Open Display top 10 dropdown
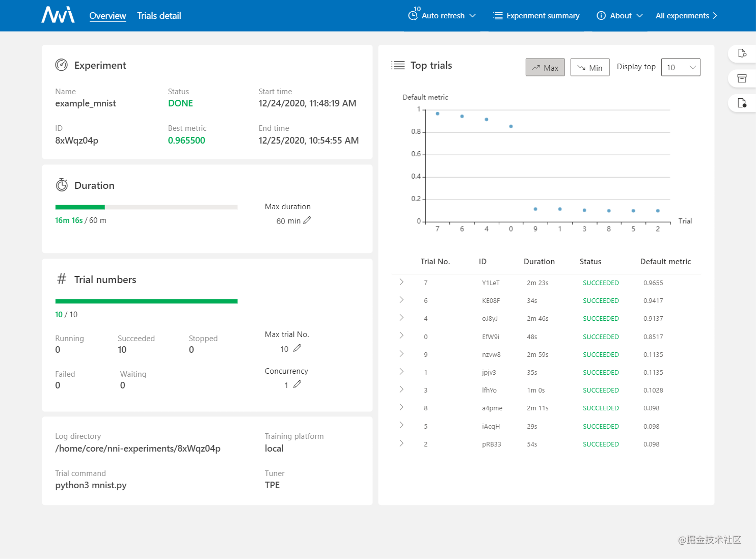The image size is (756, 559). (681, 67)
